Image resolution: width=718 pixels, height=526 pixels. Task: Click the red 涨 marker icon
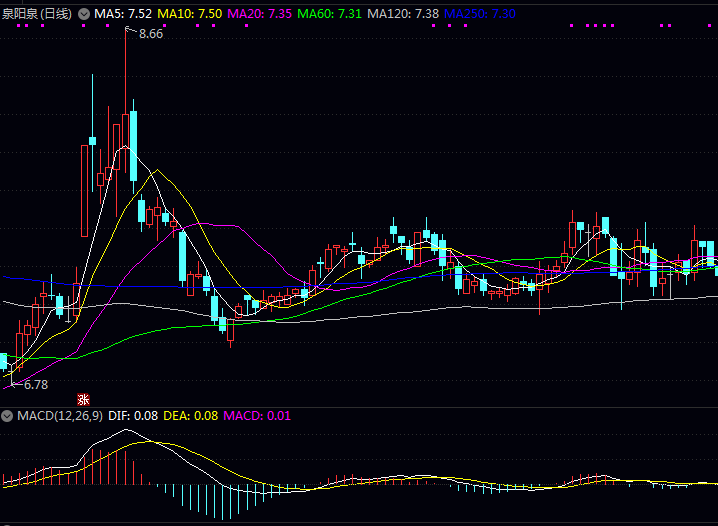tap(84, 399)
